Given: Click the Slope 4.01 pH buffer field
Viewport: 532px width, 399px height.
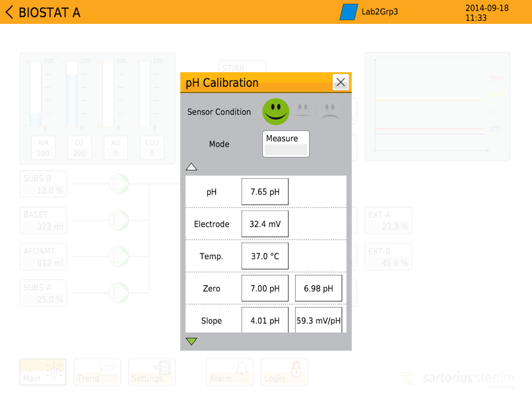Looking at the screenshot, I should tap(265, 321).
